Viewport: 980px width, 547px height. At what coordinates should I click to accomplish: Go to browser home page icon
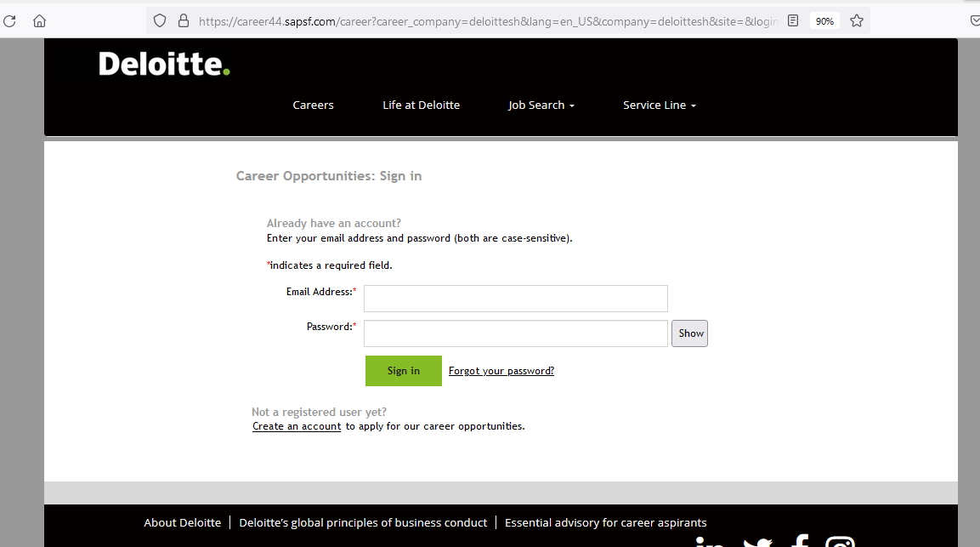click(39, 21)
